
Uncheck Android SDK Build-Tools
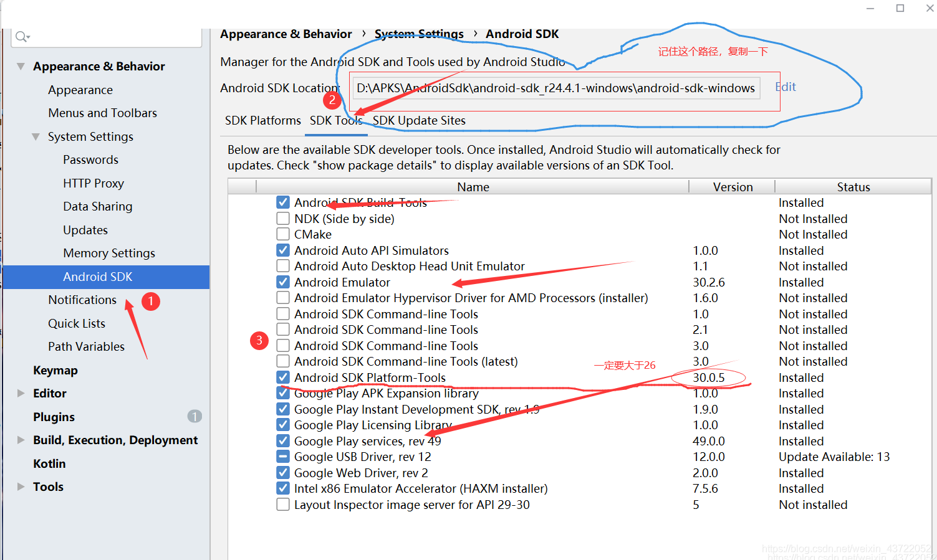[x=283, y=202]
